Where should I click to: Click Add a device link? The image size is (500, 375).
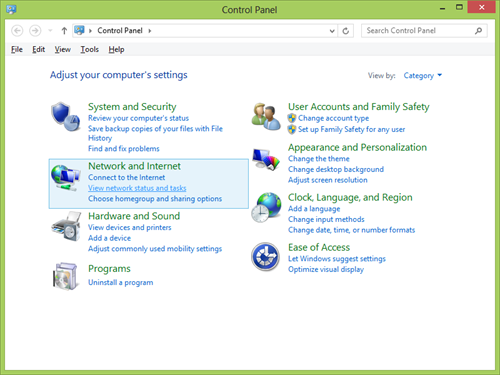click(x=109, y=238)
